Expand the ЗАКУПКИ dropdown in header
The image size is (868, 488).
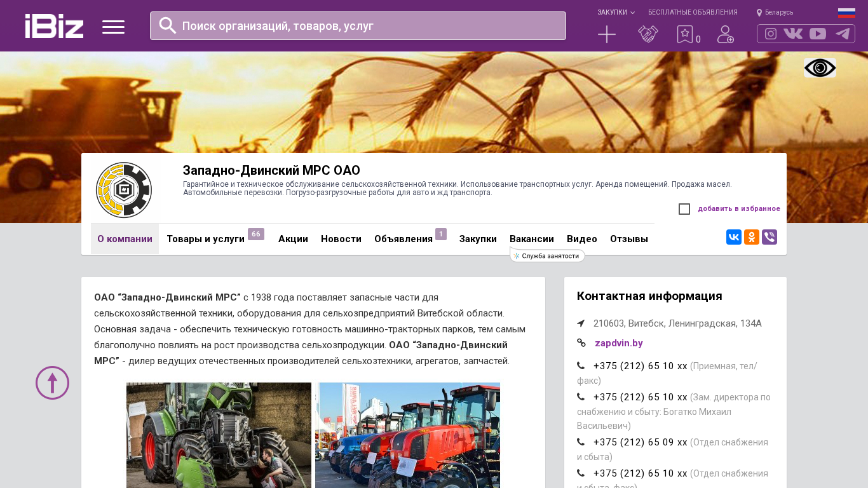pyautogui.click(x=616, y=13)
